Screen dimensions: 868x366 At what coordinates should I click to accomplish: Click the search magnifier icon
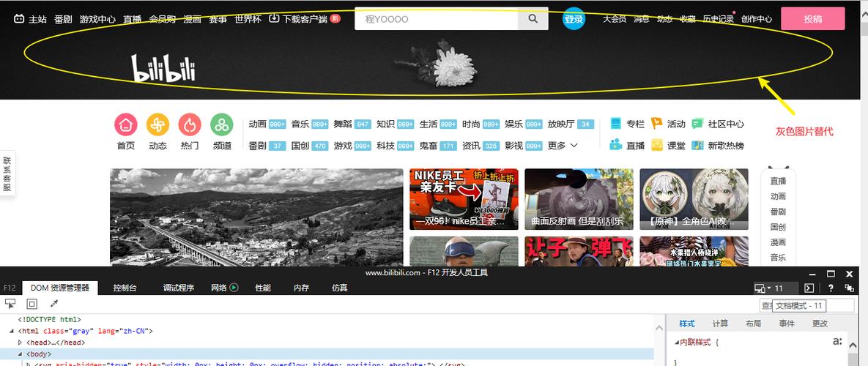tap(533, 19)
